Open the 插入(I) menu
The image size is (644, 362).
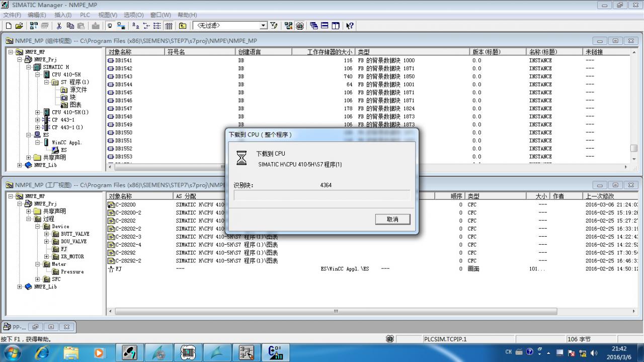[x=63, y=15]
